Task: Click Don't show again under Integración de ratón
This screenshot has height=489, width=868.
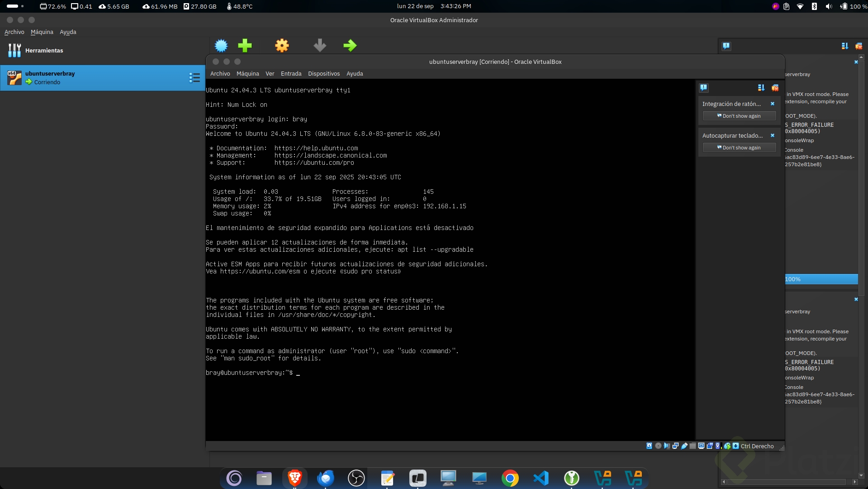Action: tap(739, 116)
